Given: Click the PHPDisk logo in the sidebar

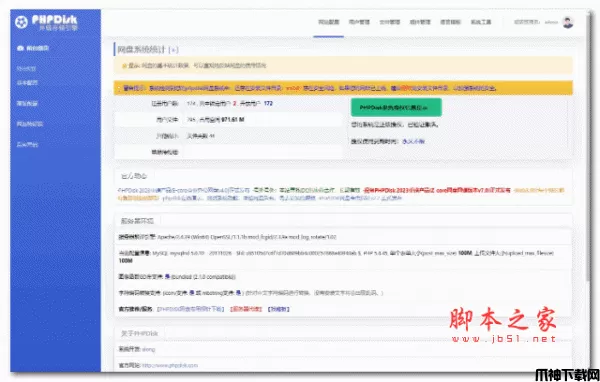Looking at the screenshot, I should point(46,22).
